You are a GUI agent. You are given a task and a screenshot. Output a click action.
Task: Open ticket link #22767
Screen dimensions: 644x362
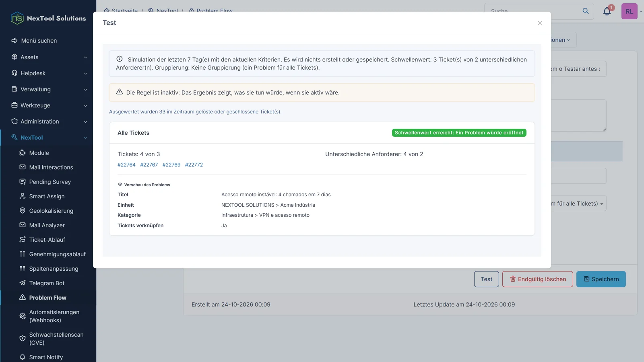(149, 165)
